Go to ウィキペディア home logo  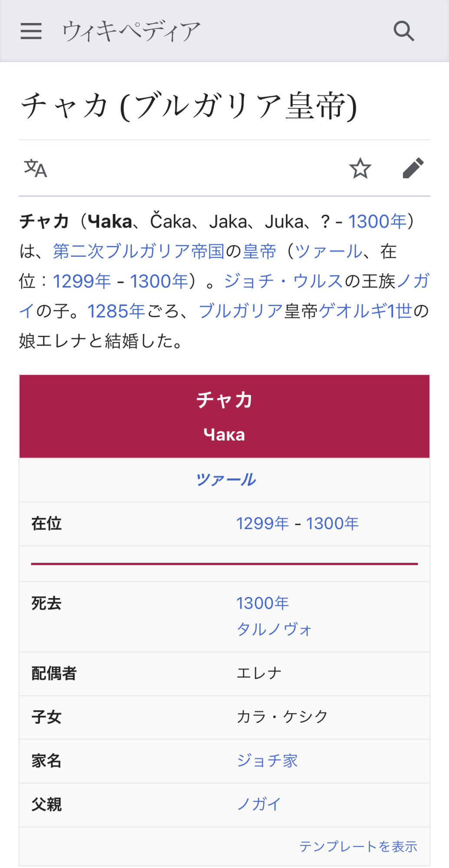131,31
